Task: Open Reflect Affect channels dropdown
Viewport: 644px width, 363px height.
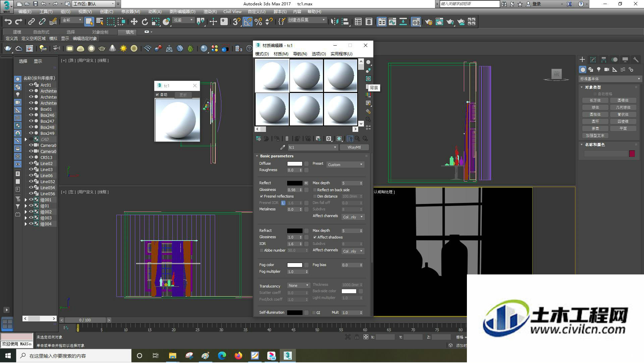Action: 353,217
